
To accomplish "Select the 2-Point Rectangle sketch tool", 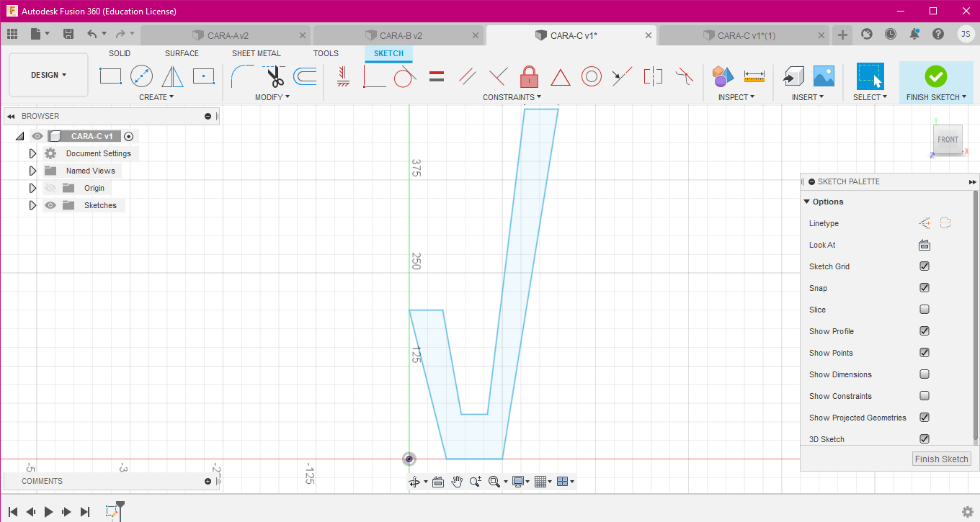I will pyautogui.click(x=110, y=76).
